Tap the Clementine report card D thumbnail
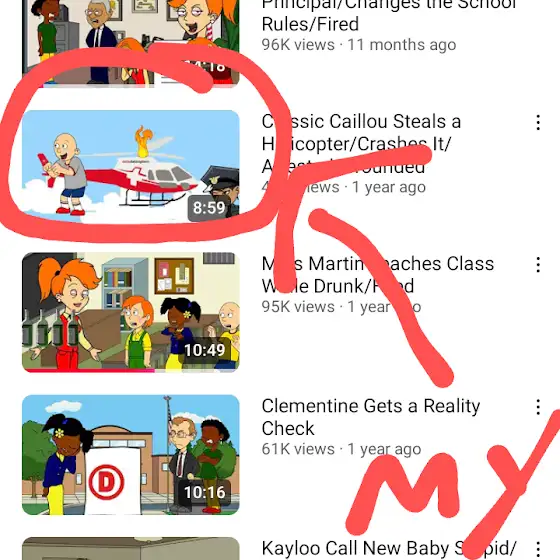The height and width of the screenshot is (560, 560). pyautogui.click(x=131, y=455)
